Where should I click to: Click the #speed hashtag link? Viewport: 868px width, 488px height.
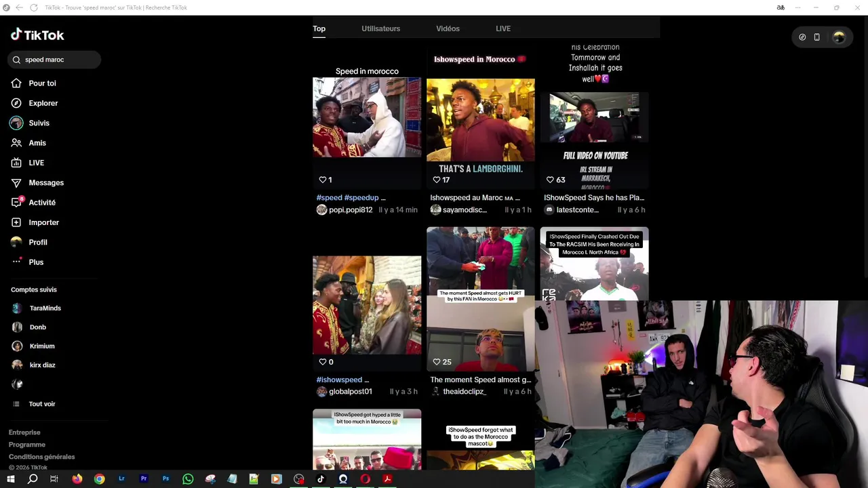pos(330,198)
